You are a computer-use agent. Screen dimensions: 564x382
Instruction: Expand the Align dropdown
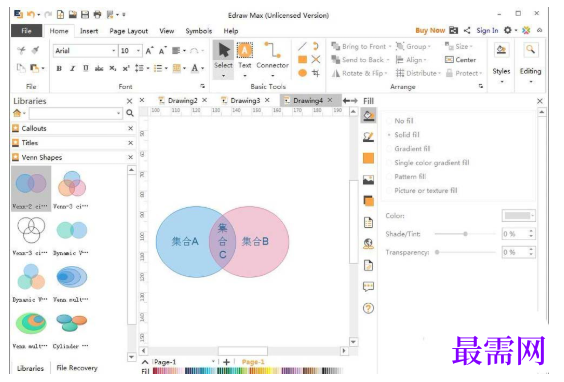click(425, 60)
